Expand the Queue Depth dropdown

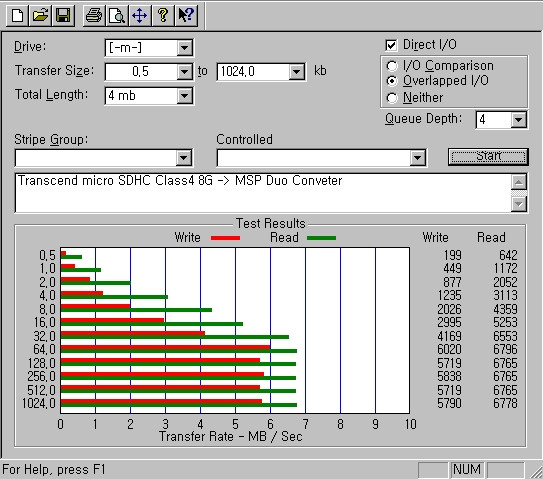coord(518,120)
